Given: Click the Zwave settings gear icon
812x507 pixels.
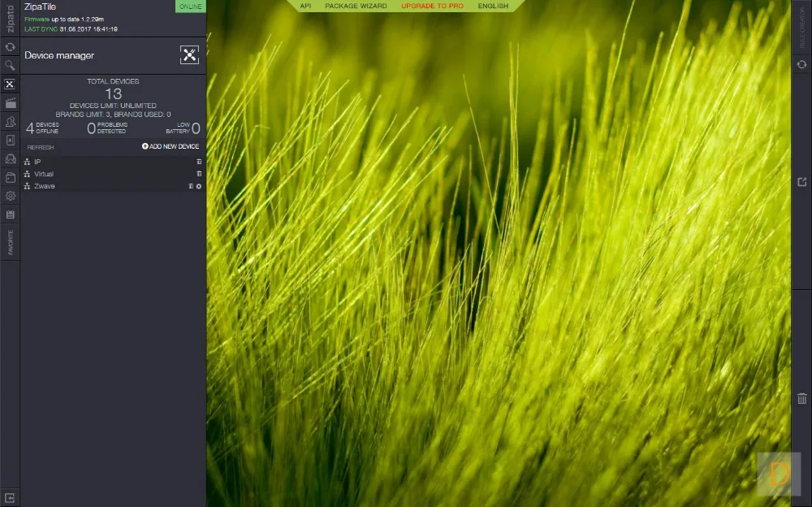Looking at the screenshot, I should point(199,186).
